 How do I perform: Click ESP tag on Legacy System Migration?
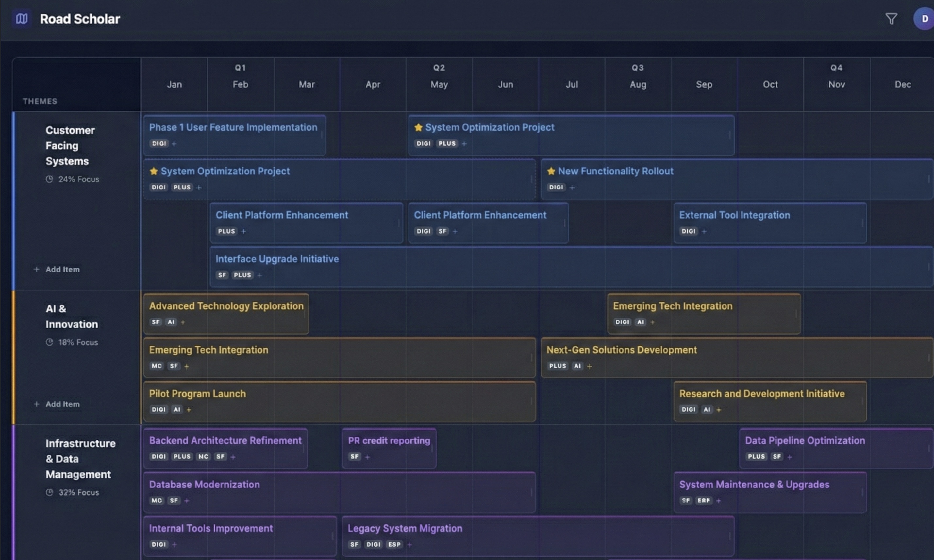tap(394, 544)
